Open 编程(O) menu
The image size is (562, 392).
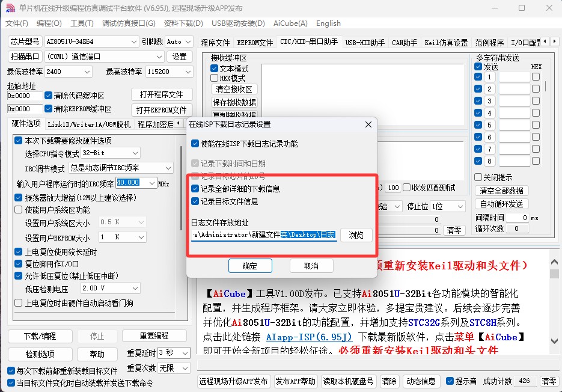[x=49, y=23]
